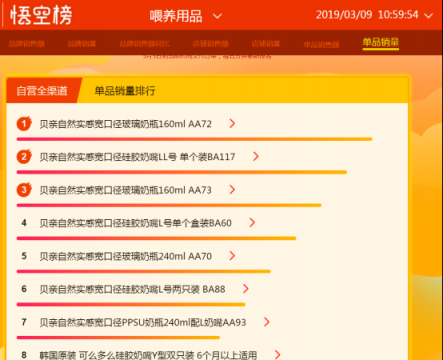Click the sales bar under AA93

pos(118,338)
